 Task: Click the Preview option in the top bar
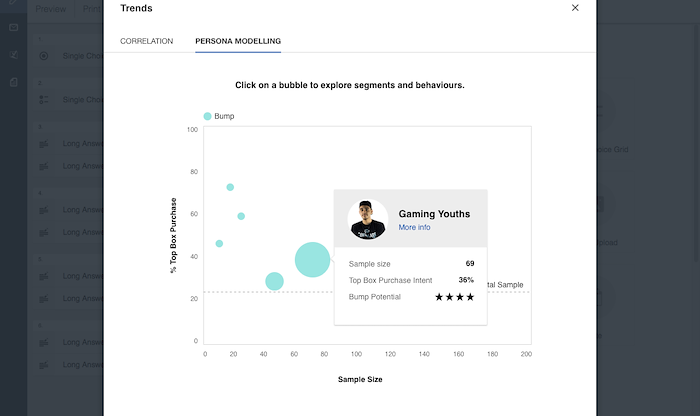click(x=50, y=9)
